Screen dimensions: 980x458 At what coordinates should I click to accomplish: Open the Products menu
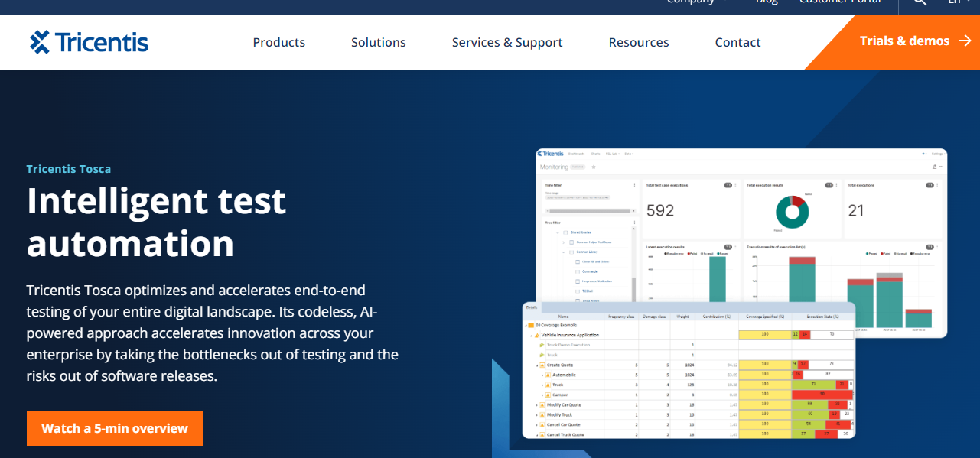click(278, 43)
